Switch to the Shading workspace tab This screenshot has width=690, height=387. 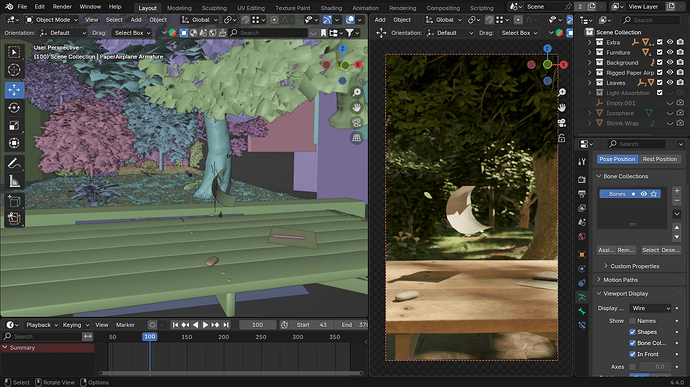pos(331,8)
